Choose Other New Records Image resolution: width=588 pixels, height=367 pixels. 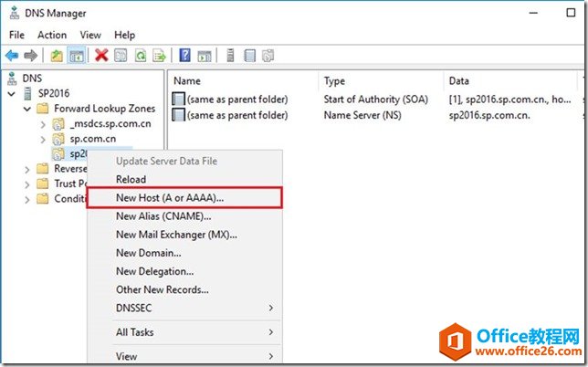(184, 289)
